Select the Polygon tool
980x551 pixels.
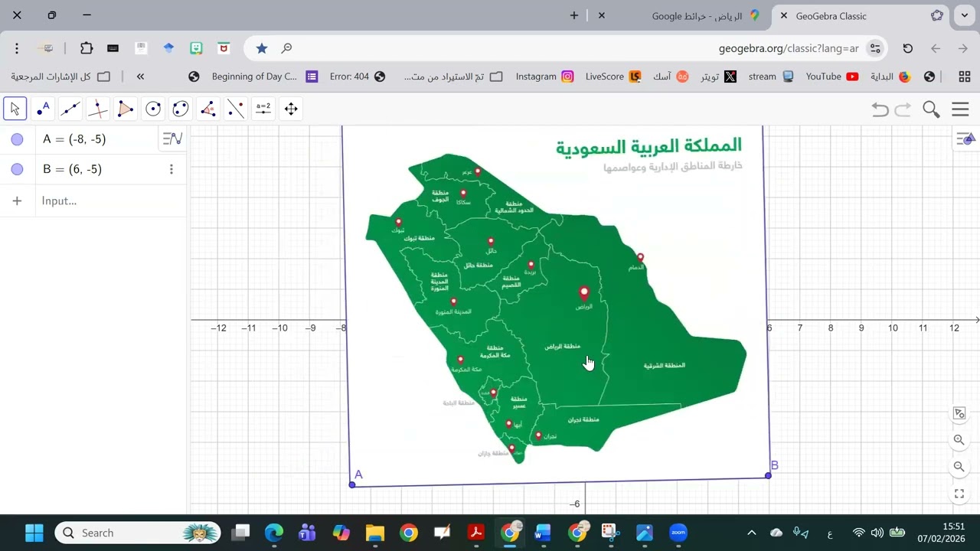coord(126,109)
